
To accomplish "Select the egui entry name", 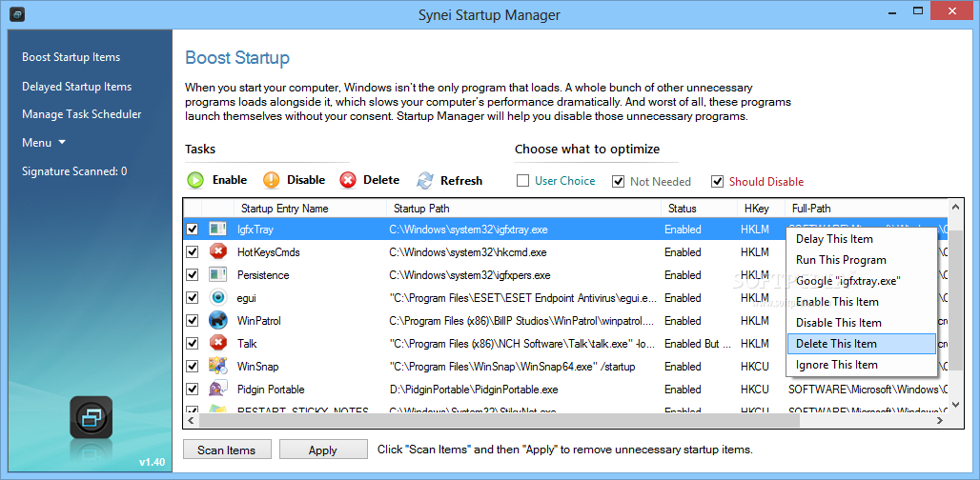I will [247, 298].
